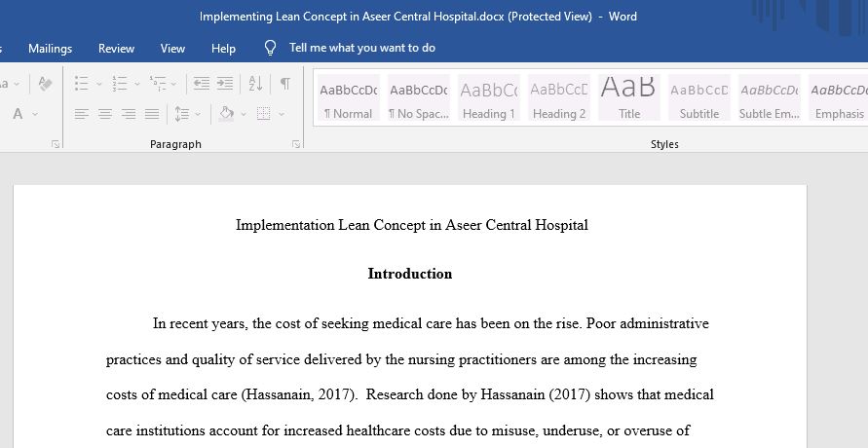The width and height of the screenshot is (868, 448).
Task: Apply the No Spacing style
Action: 419,98
